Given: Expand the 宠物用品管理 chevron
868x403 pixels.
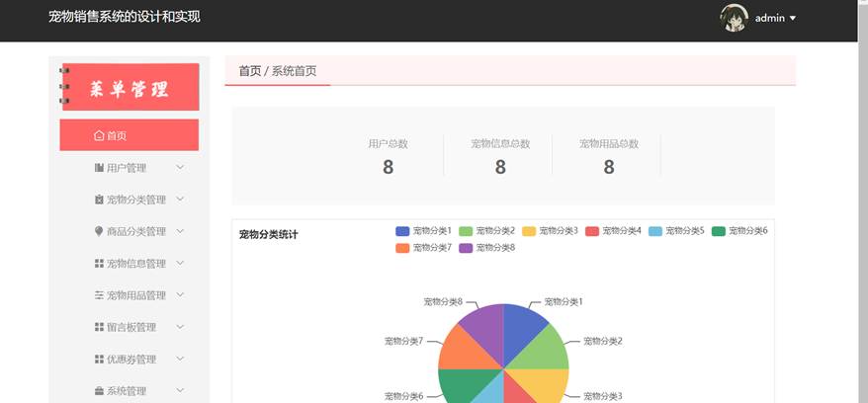Looking at the screenshot, I should [180, 294].
